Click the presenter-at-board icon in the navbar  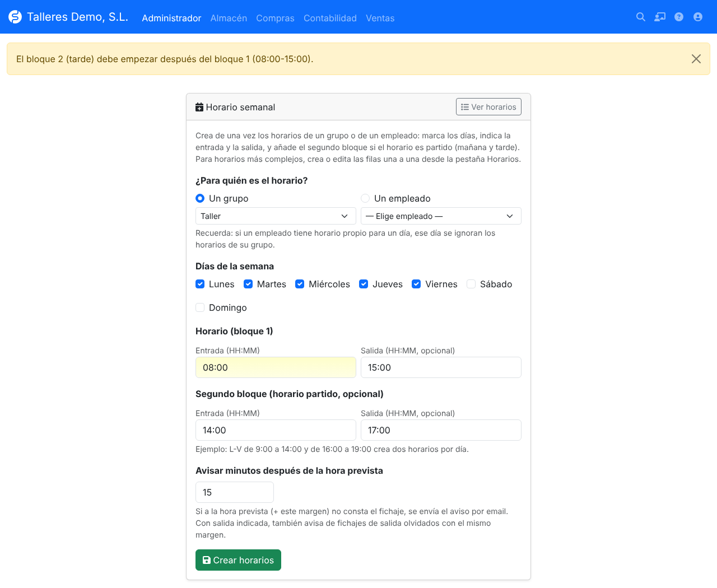(x=660, y=17)
